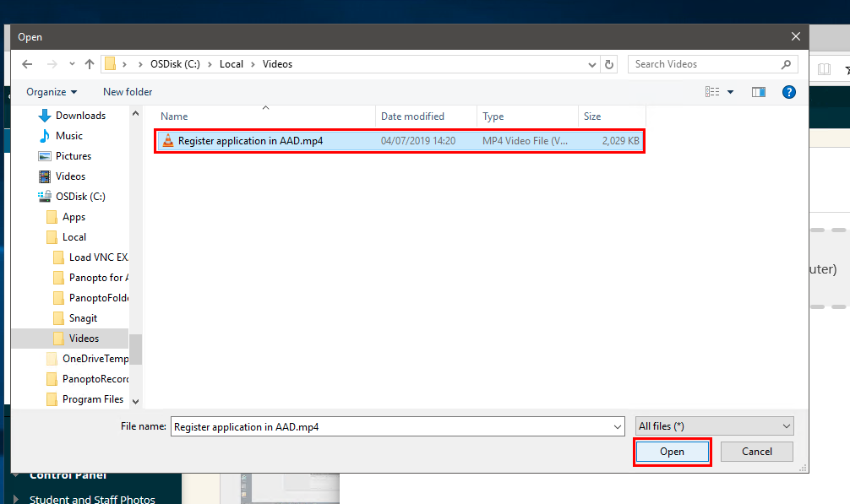850x504 pixels.
Task: Toggle the preview pane
Action: tap(759, 92)
